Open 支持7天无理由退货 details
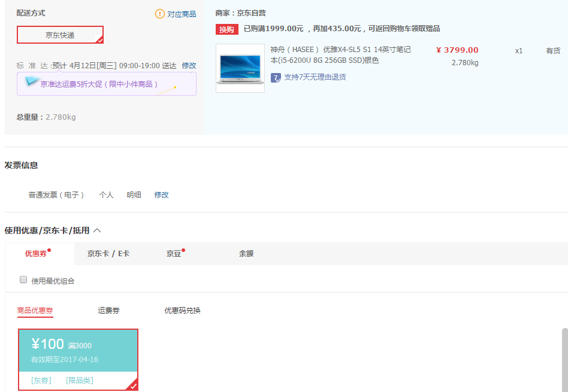 (315, 77)
